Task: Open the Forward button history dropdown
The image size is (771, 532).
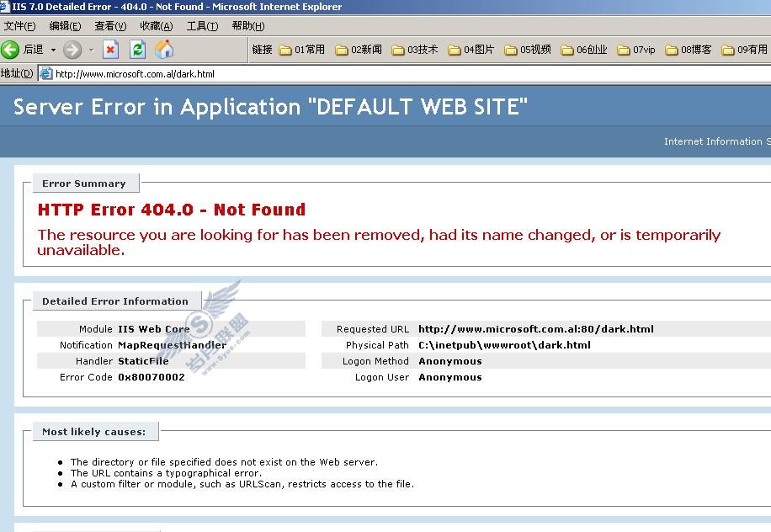Action: (92, 50)
